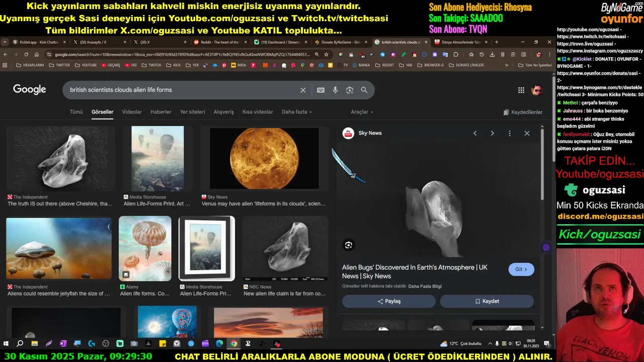Viewport: 644px width, 362px height.
Task: Expand hidden system tray icons
Action: 490,344
